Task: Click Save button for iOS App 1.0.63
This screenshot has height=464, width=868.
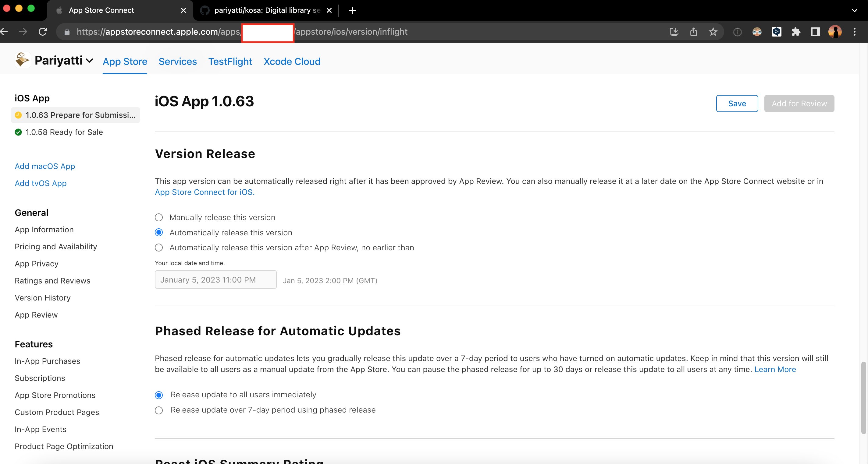Action: tap(737, 103)
